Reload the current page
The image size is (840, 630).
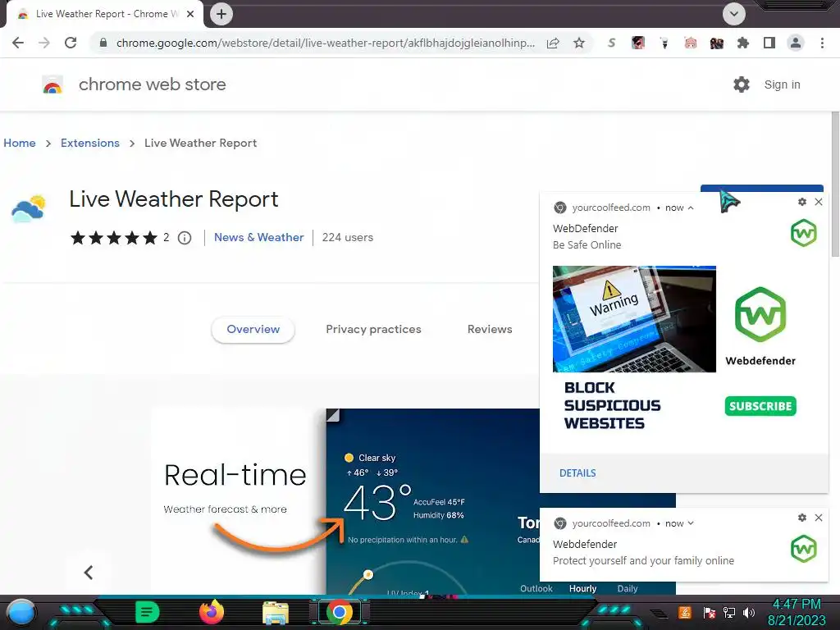71,43
